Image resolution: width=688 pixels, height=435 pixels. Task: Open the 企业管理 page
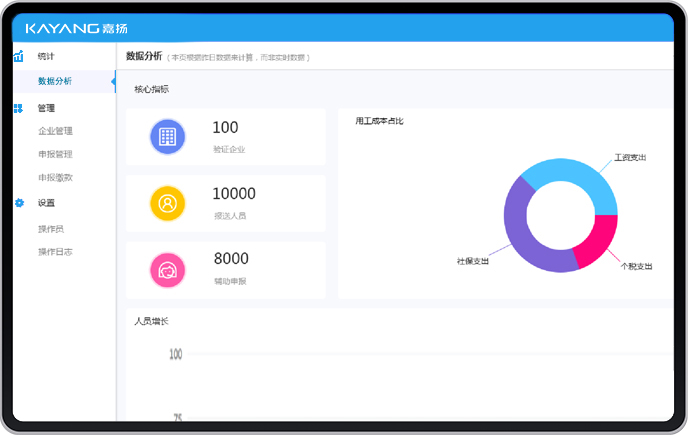55,131
